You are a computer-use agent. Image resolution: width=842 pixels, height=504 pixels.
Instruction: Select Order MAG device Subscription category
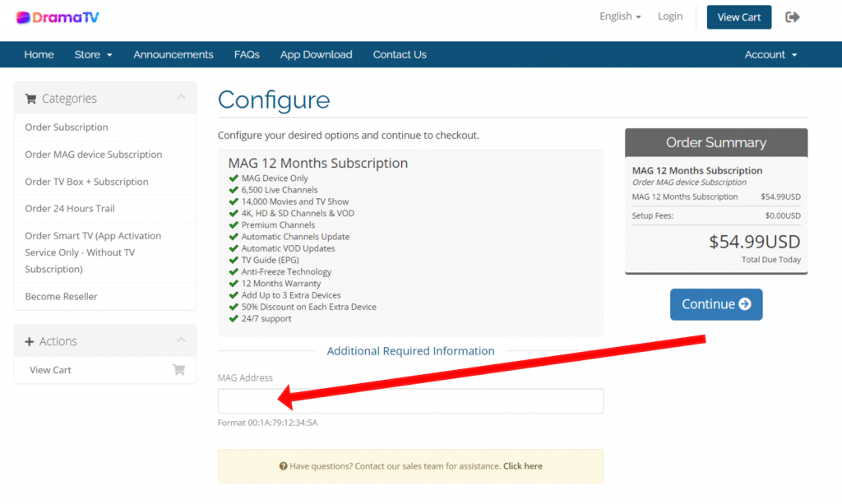coord(93,155)
